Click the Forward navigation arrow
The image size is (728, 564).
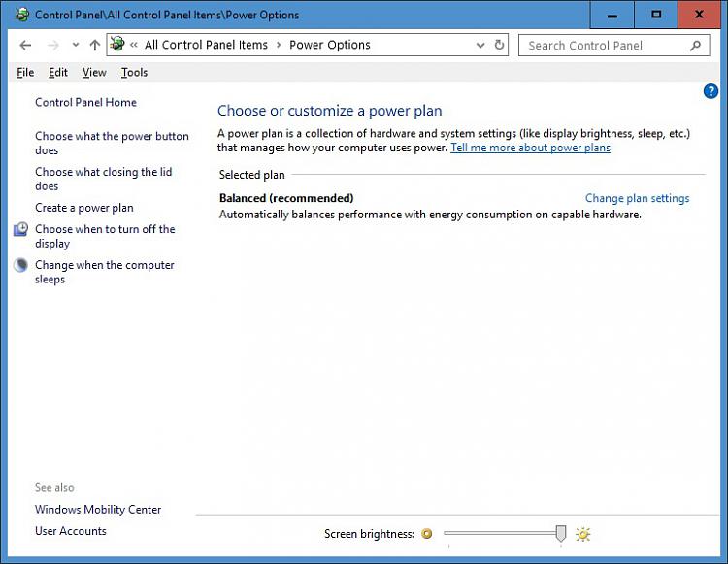click(53, 45)
